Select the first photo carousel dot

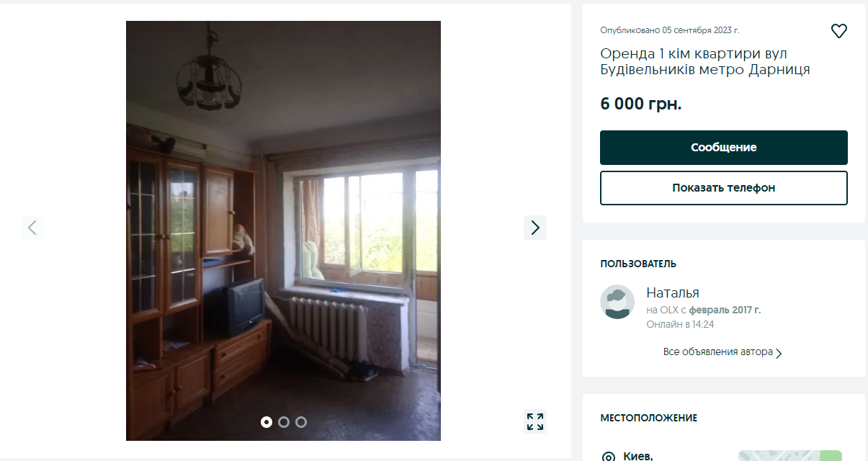pyautogui.click(x=267, y=422)
